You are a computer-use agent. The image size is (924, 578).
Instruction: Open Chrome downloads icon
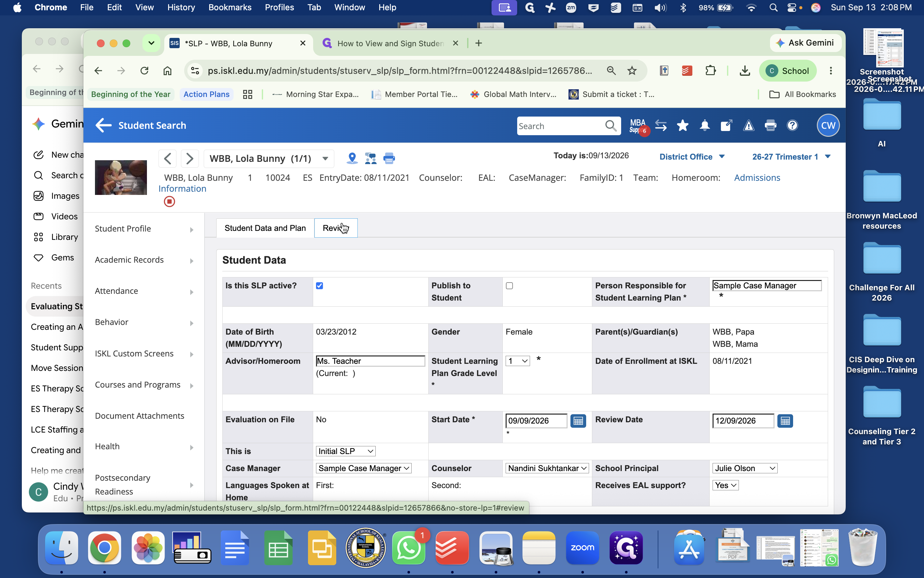point(745,71)
